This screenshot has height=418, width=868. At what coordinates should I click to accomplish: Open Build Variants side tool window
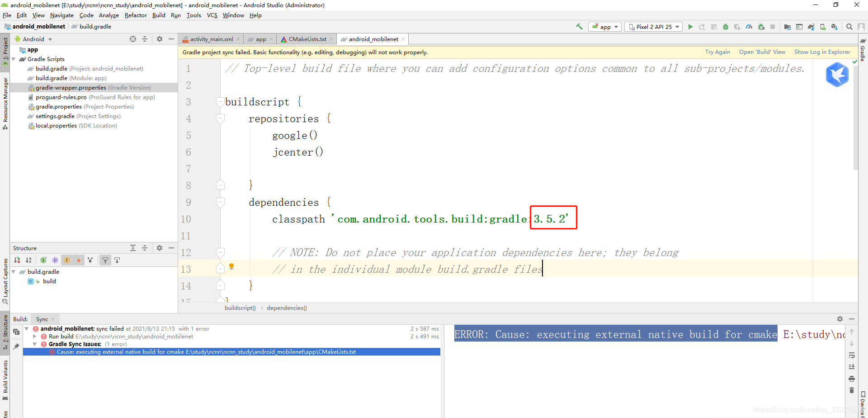click(x=5, y=379)
